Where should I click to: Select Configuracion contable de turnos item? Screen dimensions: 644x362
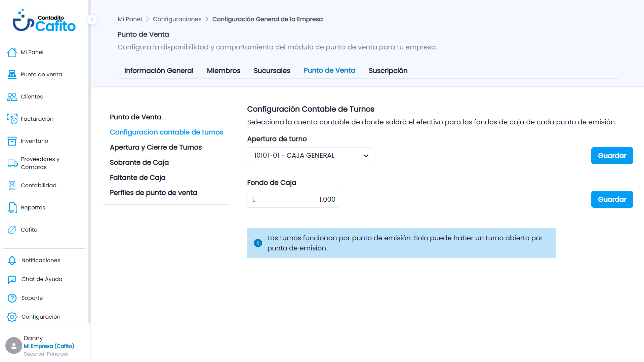point(166,132)
